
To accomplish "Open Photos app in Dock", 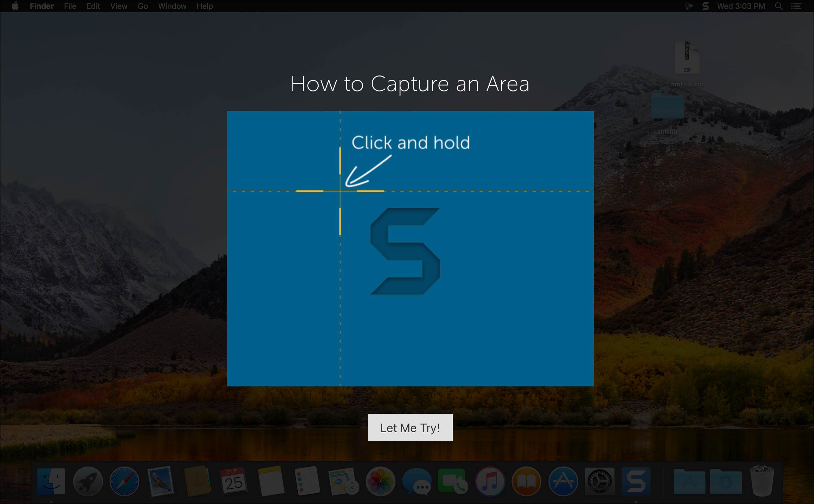I will pyautogui.click(x=380, y=481).
